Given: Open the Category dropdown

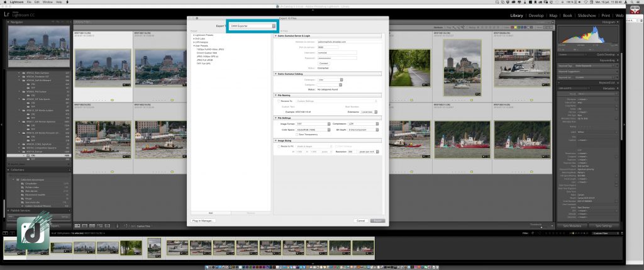Looking at the screenshot, I should point(330,85).
